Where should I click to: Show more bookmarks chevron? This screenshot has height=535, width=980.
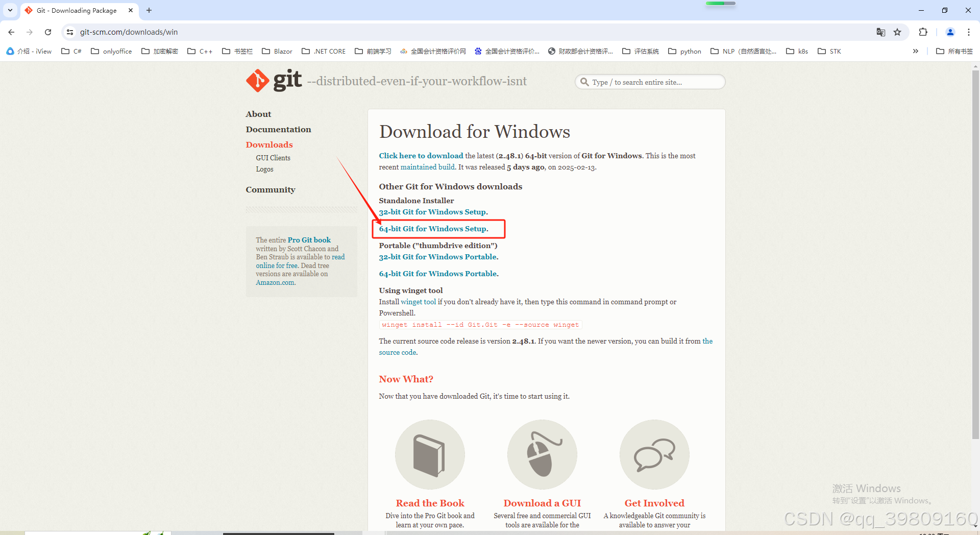coord(916,51)
